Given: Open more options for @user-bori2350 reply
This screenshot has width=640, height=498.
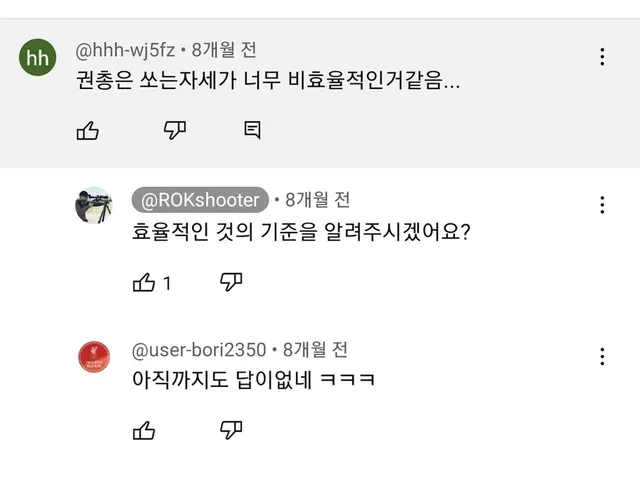Looking at the screenshot, I should point(602,356).
